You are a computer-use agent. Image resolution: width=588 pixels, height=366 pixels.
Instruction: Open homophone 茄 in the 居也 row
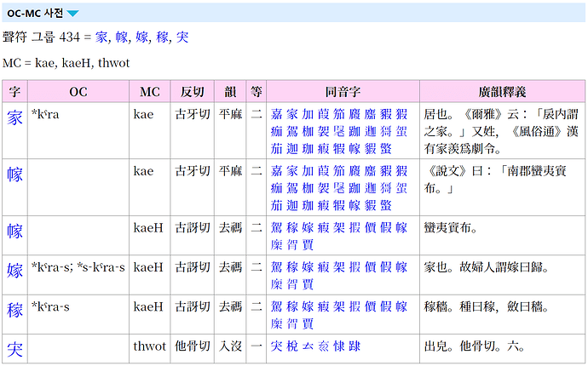pyautogui.click(x=276, y=149)
